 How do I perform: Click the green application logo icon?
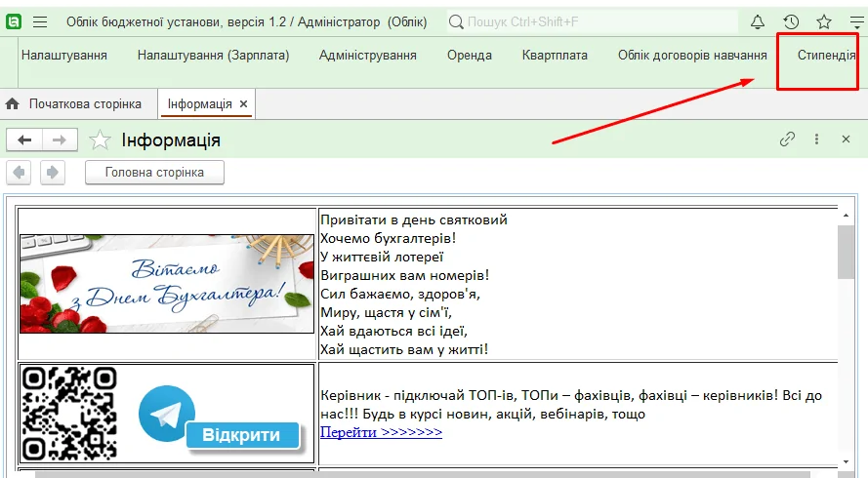coord(14,22)
